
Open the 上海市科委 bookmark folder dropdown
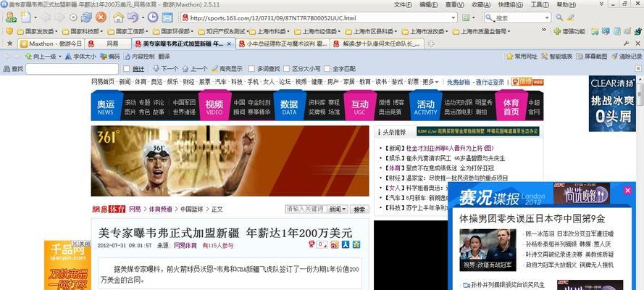(288, 31)
